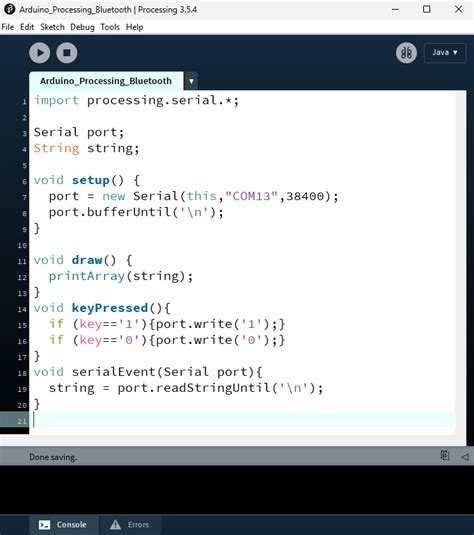
Task: Toggle the Debugger butterfly icon
Action: (x=406, y=53)
